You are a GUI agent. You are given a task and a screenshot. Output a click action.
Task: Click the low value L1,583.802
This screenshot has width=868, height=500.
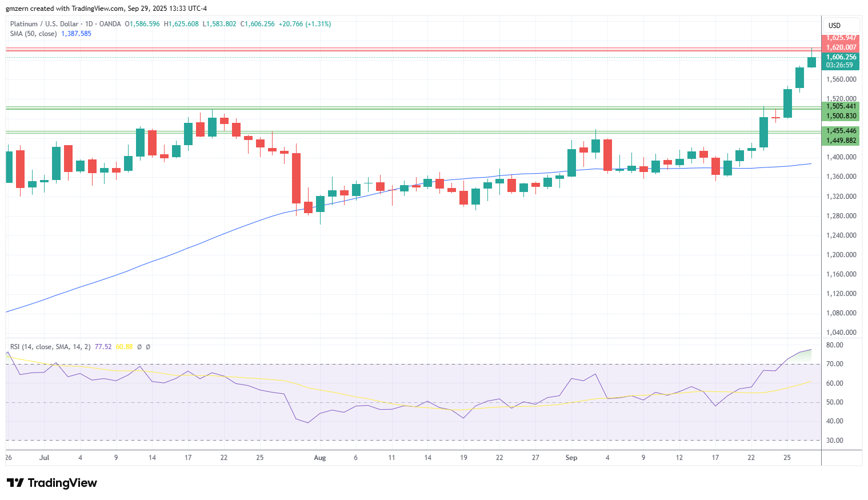click(219, 24)
